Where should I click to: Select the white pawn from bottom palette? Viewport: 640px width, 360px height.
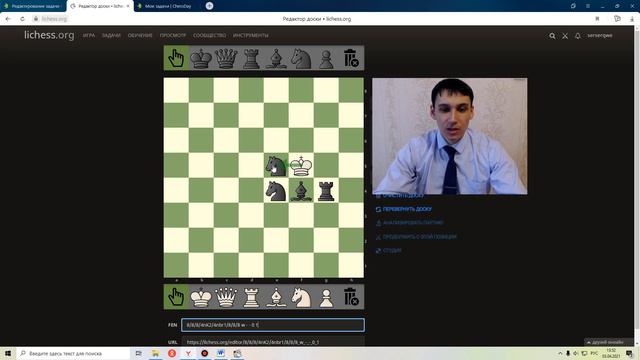point(326,297)
